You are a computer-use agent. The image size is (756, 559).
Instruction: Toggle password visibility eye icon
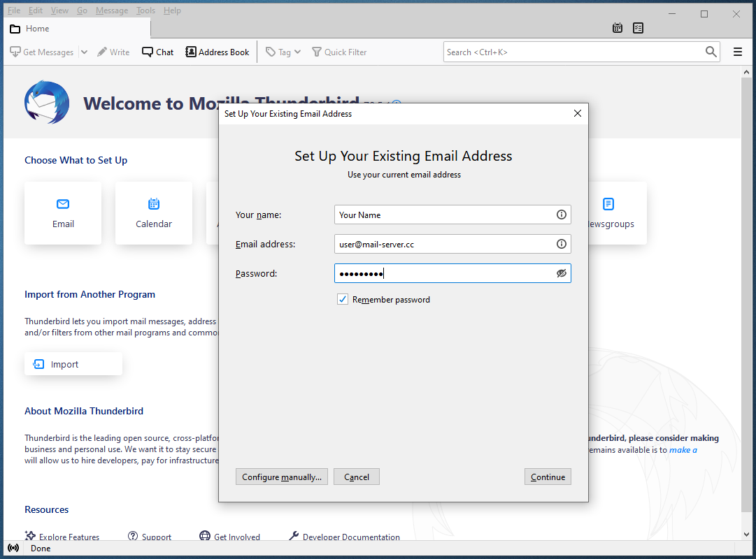click(561, 273)
